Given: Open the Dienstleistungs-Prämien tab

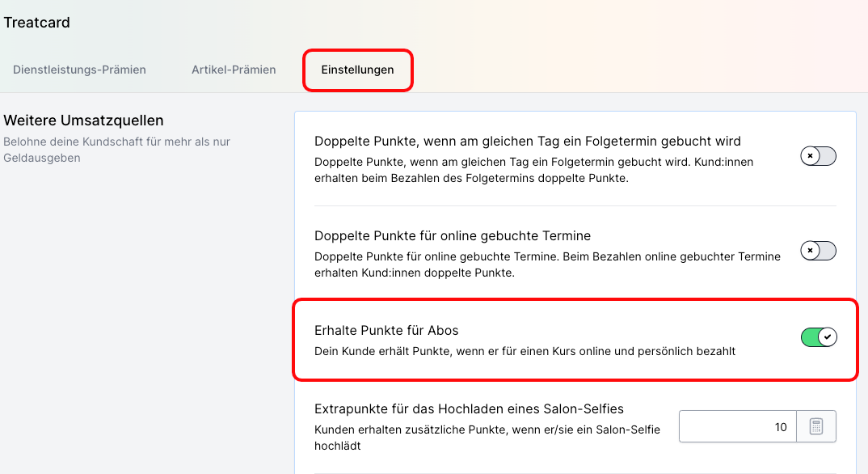Looking at the screenshot, I should tap(79, 70).
